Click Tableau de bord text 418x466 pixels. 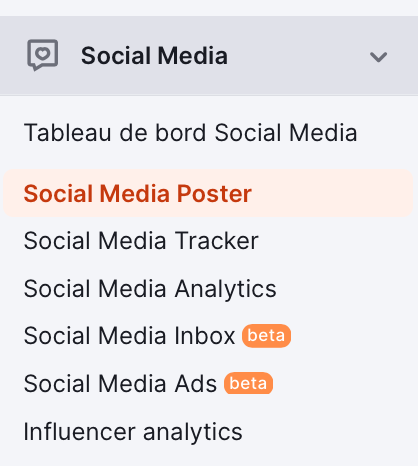(x=115, y=133)
